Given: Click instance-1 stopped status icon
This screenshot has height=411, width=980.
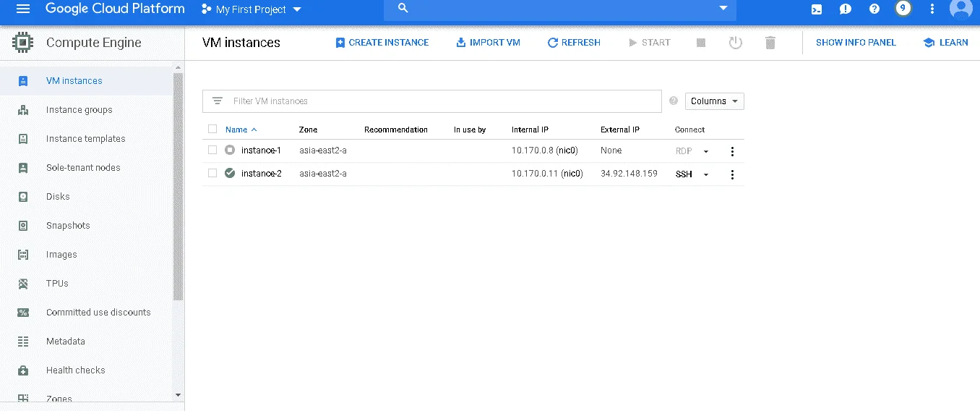Looking at the screenshot, I should point(230,151).
